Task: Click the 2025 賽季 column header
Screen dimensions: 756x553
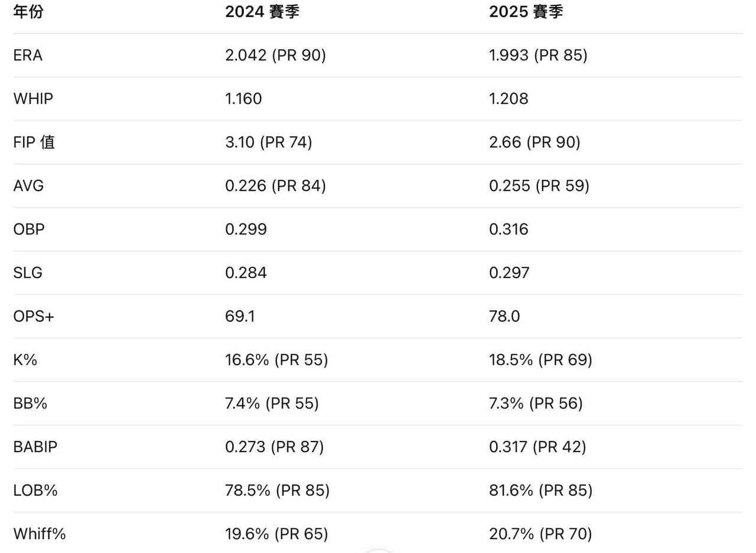Action: pyautogui.click(x=526, y=12)
